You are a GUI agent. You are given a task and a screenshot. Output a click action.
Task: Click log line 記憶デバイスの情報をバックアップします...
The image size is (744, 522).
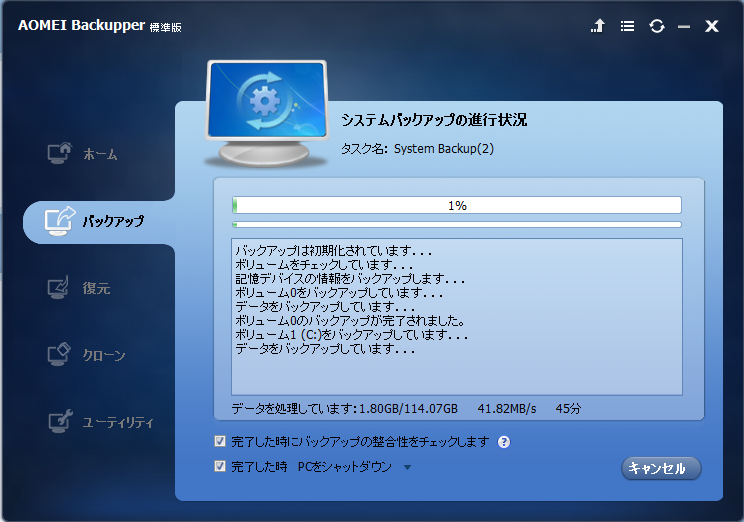click(350, 279)
